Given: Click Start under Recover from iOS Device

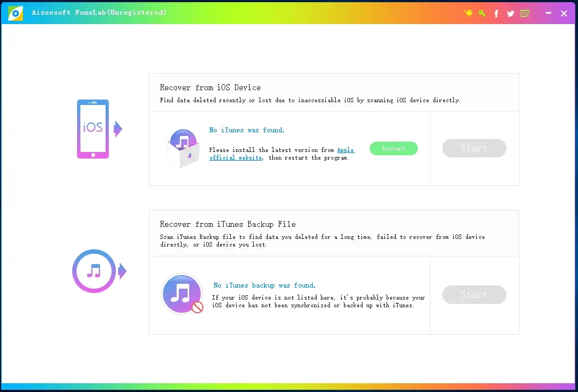Looking at the screenshot, I should tap(474, 148).
